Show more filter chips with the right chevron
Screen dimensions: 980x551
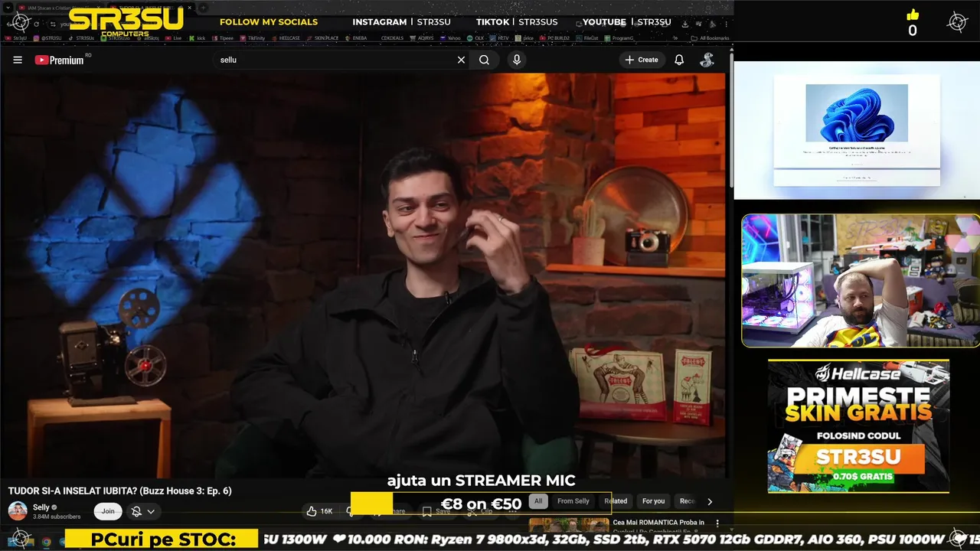pyautogui.click(x=709, y=501)
